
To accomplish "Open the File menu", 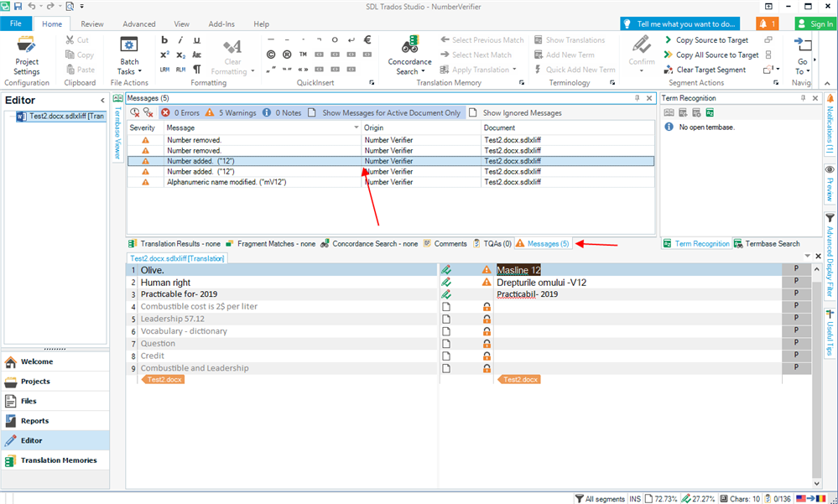I will pos(16,23).
